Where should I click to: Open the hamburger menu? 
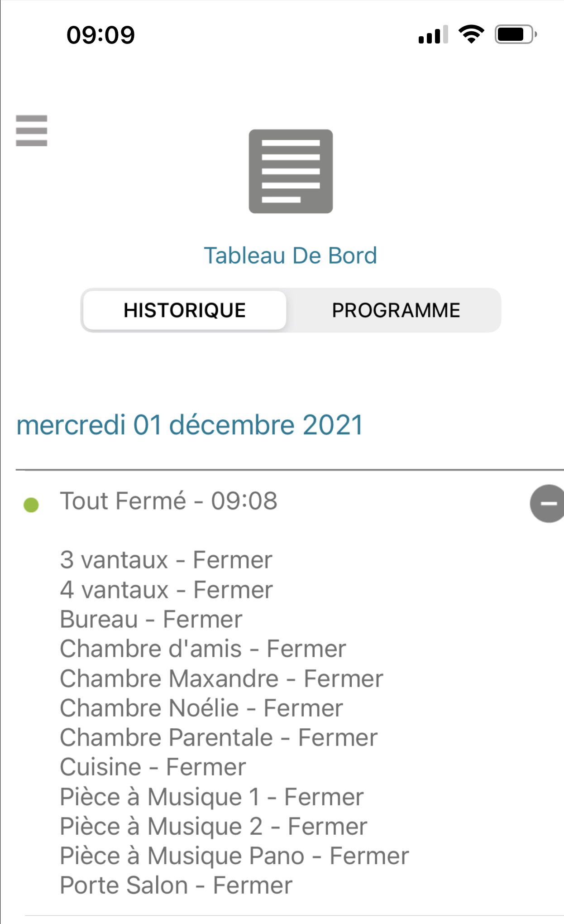[31, 131]
